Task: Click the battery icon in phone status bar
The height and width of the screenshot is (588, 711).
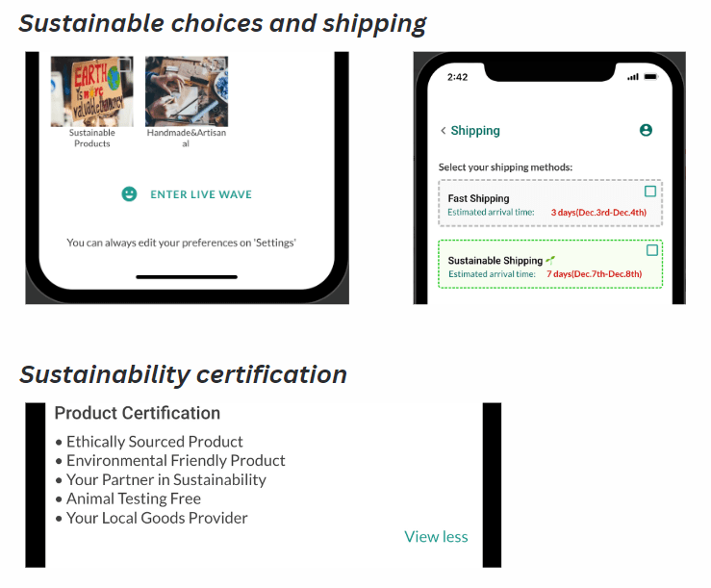Action: (650, 77)
